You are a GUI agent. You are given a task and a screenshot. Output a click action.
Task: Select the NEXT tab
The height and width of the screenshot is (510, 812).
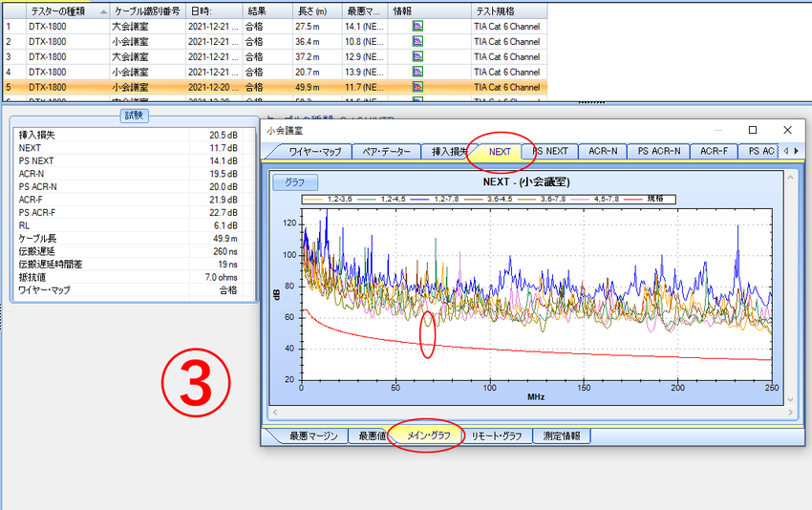tap(500, 152)
